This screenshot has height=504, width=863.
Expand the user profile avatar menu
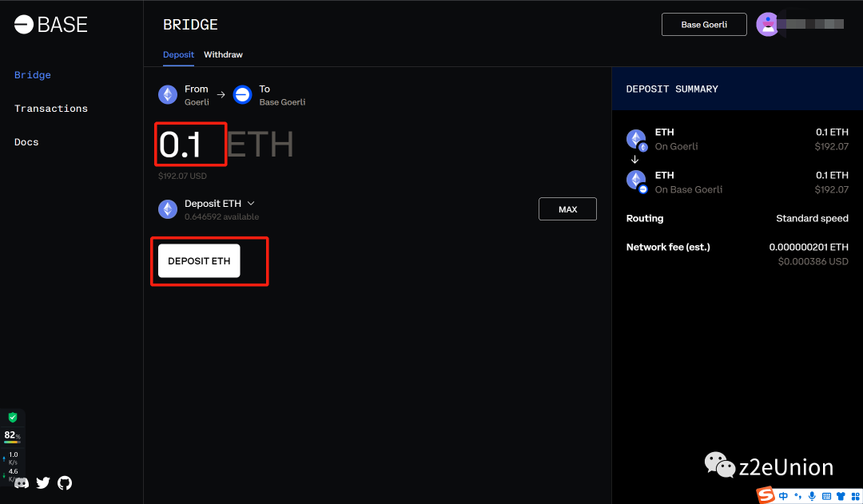click(x=768, y=24)
